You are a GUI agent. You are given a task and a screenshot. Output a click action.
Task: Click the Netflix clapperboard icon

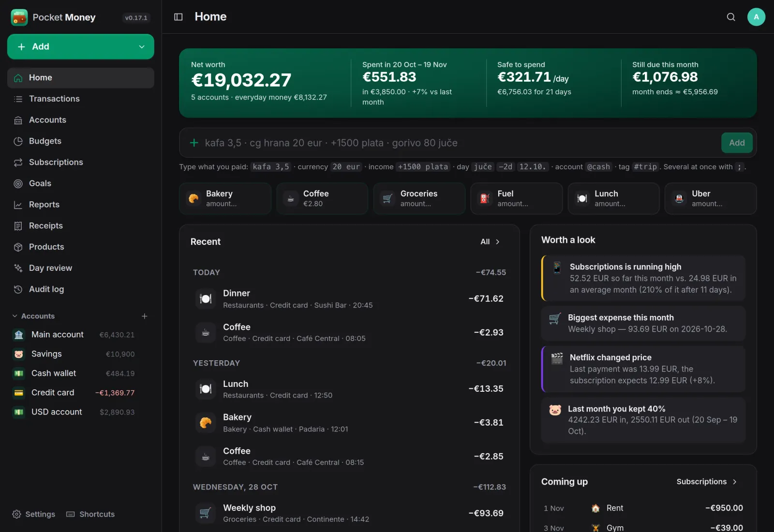pos(557,358)
